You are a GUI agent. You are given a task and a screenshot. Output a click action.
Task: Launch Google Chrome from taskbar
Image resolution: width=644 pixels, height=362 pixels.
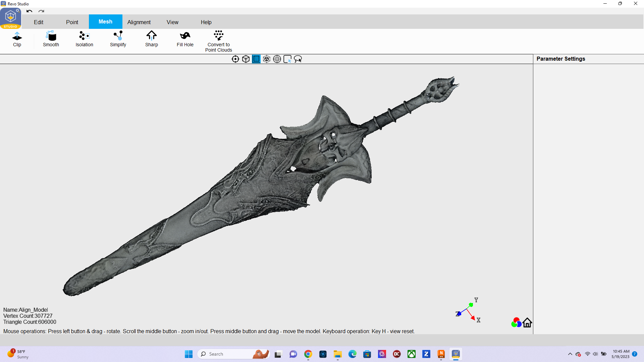[308, 354]
